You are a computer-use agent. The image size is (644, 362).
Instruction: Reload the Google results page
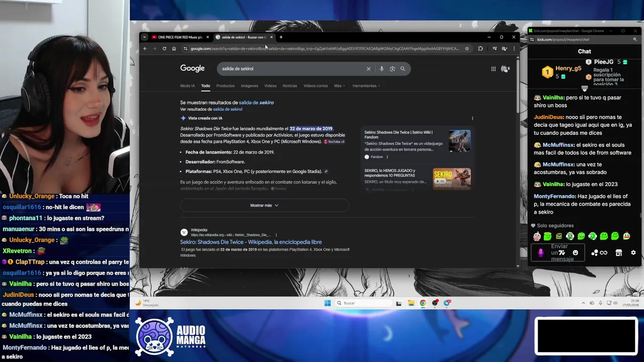coord(164,49)
